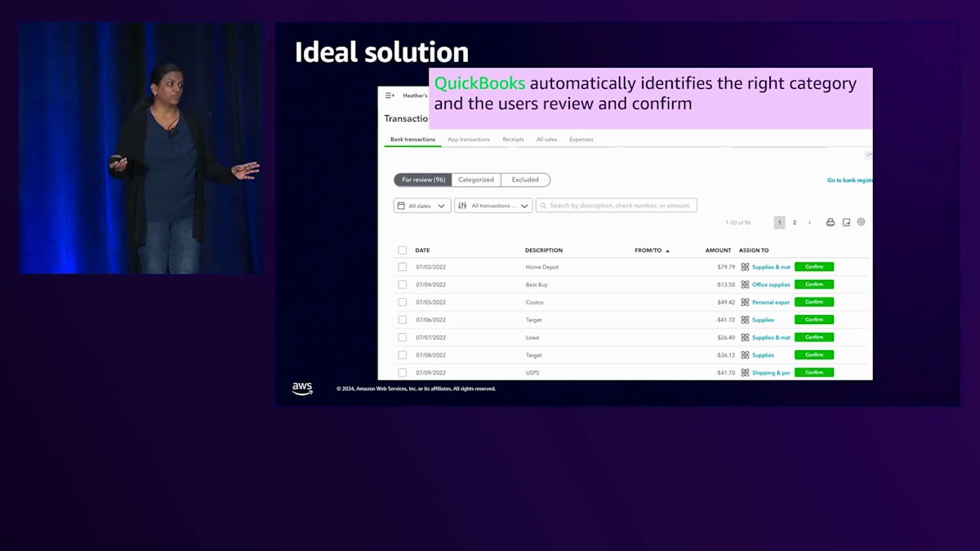
Task: Switch to the App transactions tab
Action: [x=469, y=140]
